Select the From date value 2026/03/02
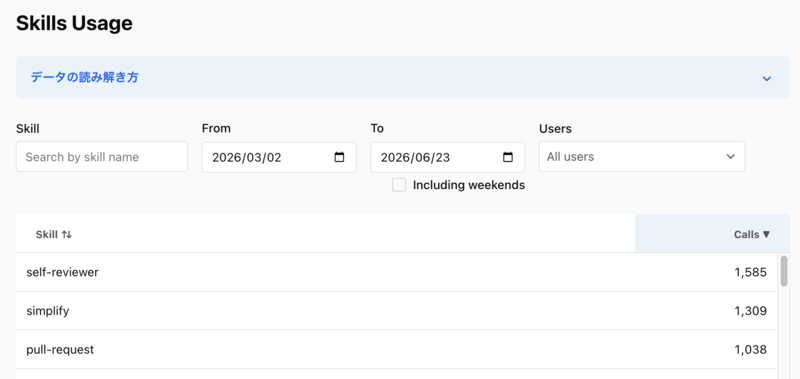This screenshot has width=800, height=379. point(246,157)
